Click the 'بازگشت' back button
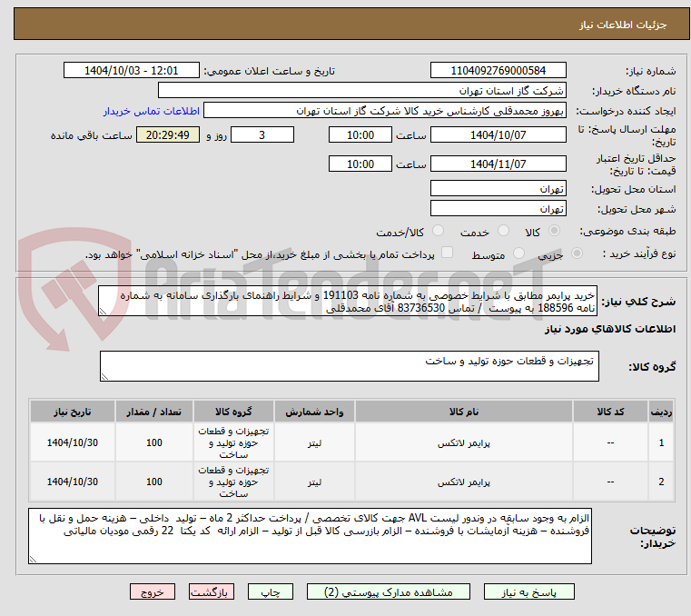This screenshot has height=616, width=691. pyautogui.click(x=212, y=591)
